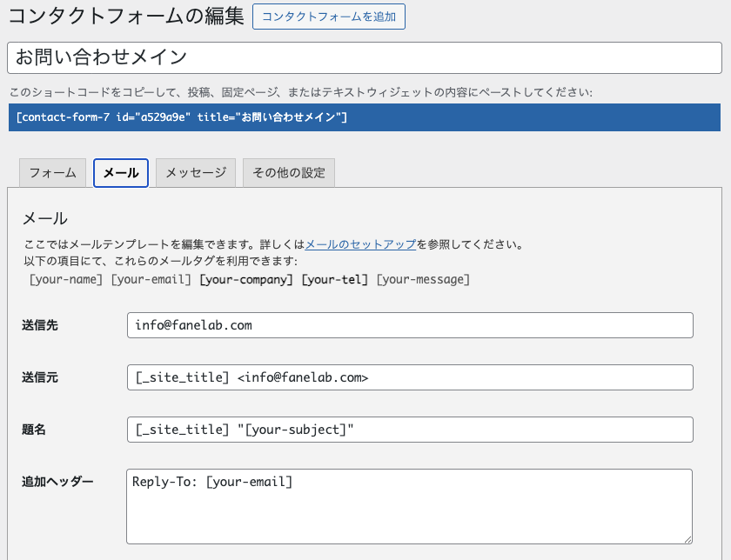Grab the 追加ヘッダー textarea resize handle
Screen dimensions: 731x560
(687, 539)
